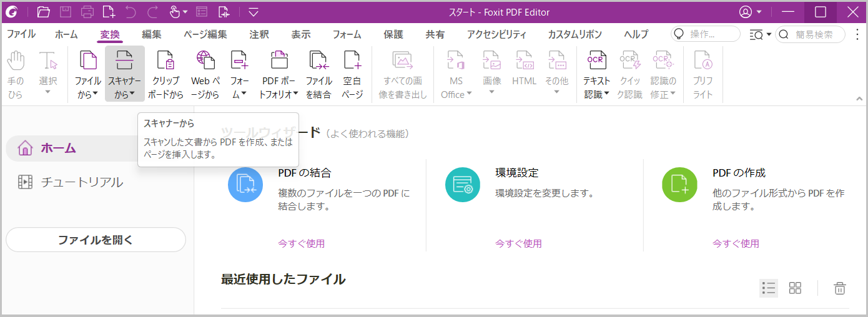Screen dimensions: 868x317
Task: Switch recent files to list view
Action: point(769,288)
